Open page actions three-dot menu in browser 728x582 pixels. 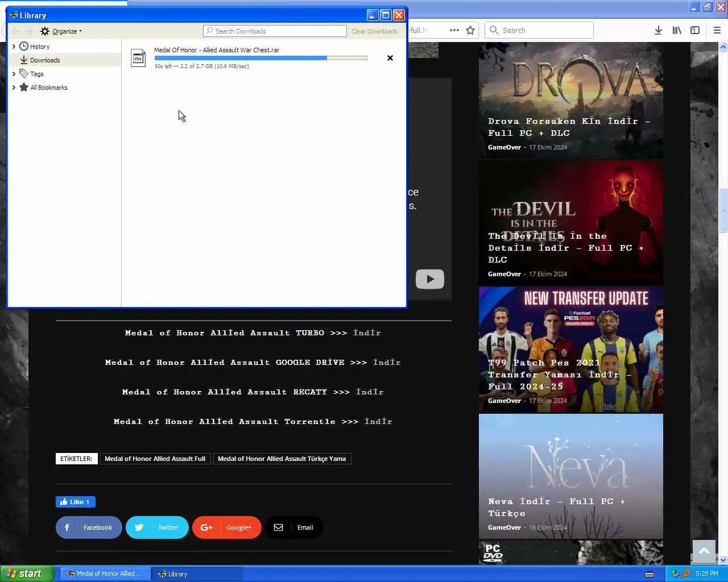point(454,30)
